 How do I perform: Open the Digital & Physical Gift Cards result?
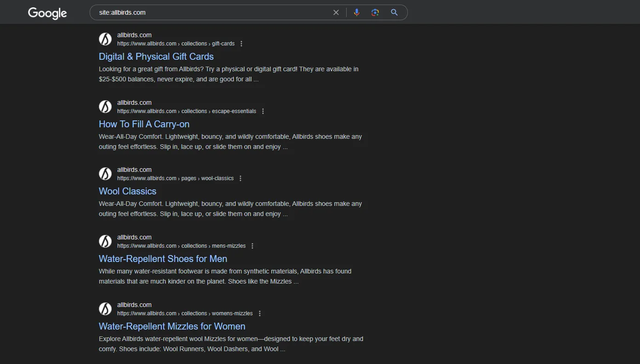(x=156, y=57)
